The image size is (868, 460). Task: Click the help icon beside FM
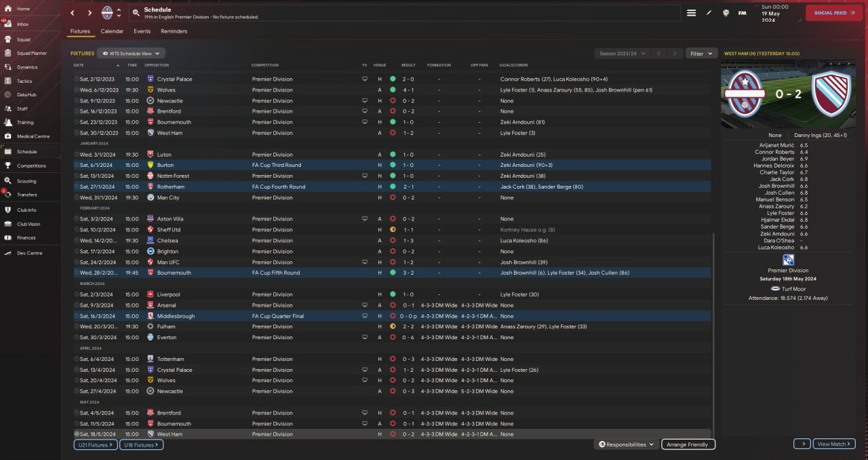tap(726, 13)
